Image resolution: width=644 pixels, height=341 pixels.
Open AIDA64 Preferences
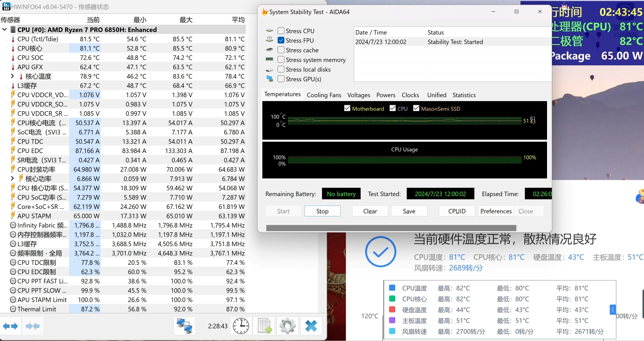coord(496,211)
